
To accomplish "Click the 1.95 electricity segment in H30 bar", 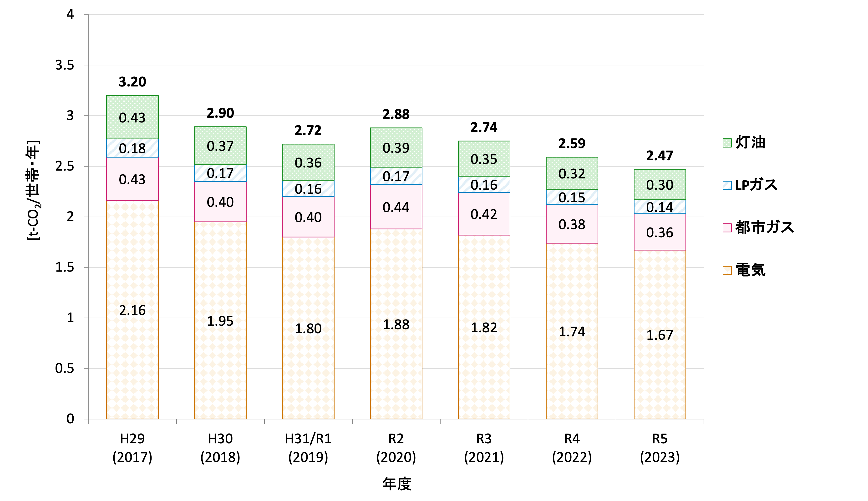I will tap(220, 321).
